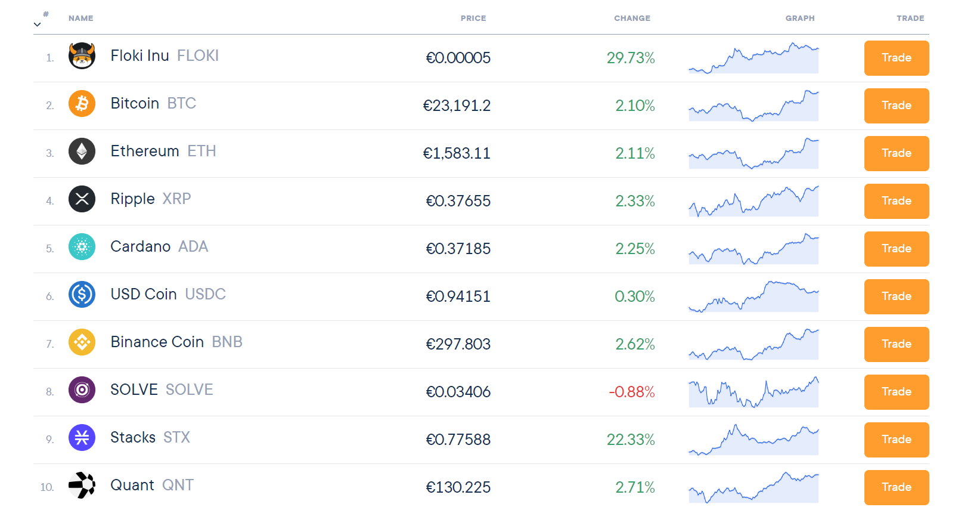Select the Binance Coin price €297.803

[458, 344]
